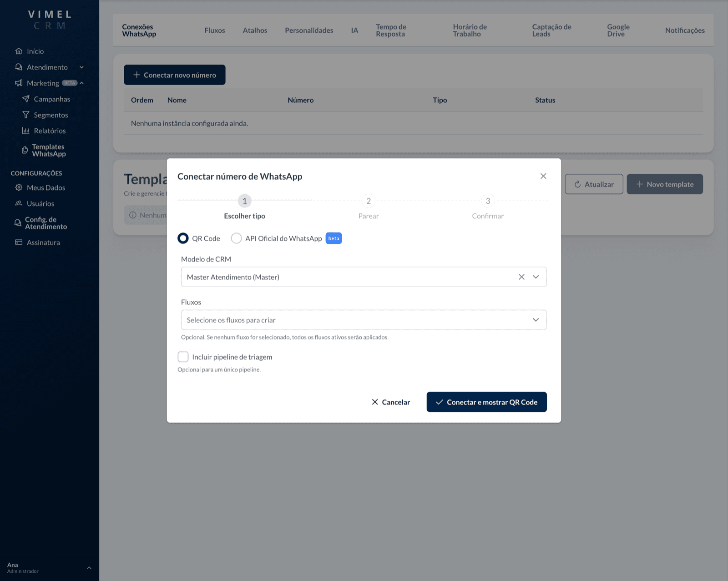Switch to the Atalhos tab
This screenshot has width=728, height=581.
255,30
